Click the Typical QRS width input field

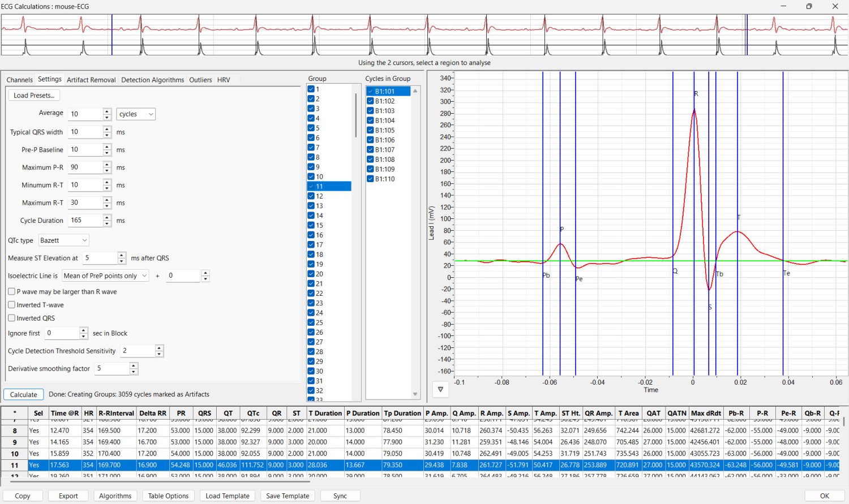pyautogui.click(x=85, y=132)
